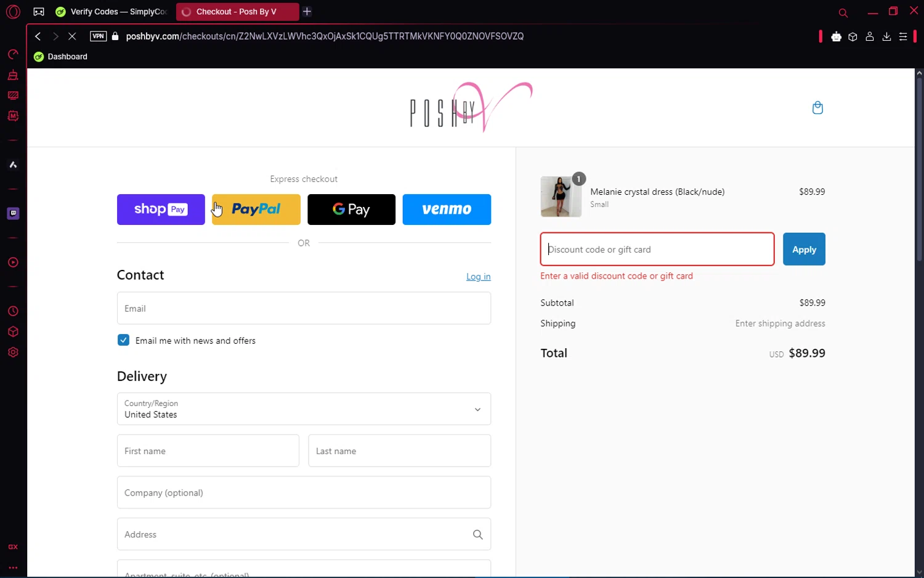
Task: Open the extensions cube in toolbar
Action: pyautogui.click(x=853, y=37)
